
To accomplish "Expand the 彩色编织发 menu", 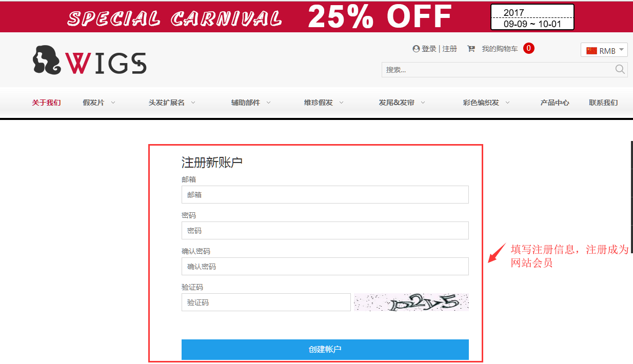I will (x=486, y=103).
